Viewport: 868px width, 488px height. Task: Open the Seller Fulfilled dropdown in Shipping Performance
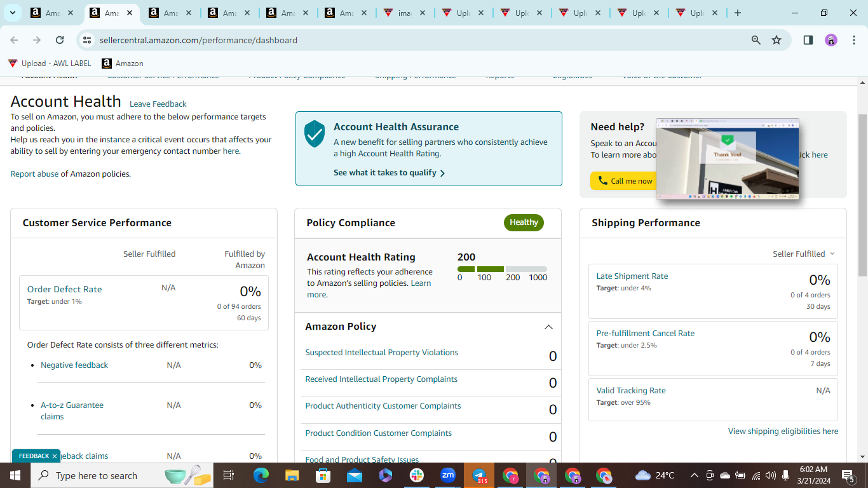coord(804,254)
